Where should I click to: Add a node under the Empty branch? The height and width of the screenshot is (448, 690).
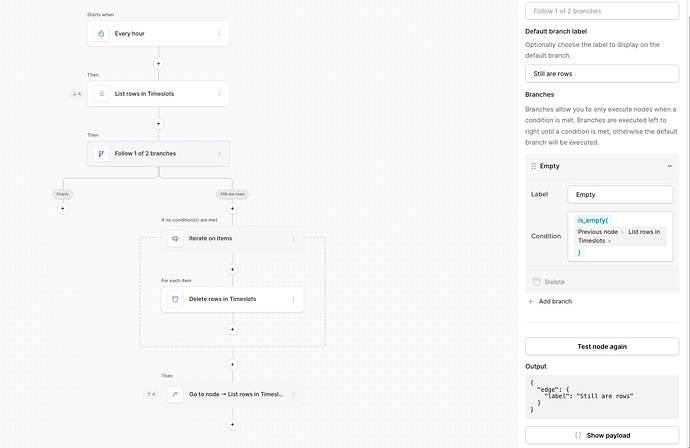[63, 209]
